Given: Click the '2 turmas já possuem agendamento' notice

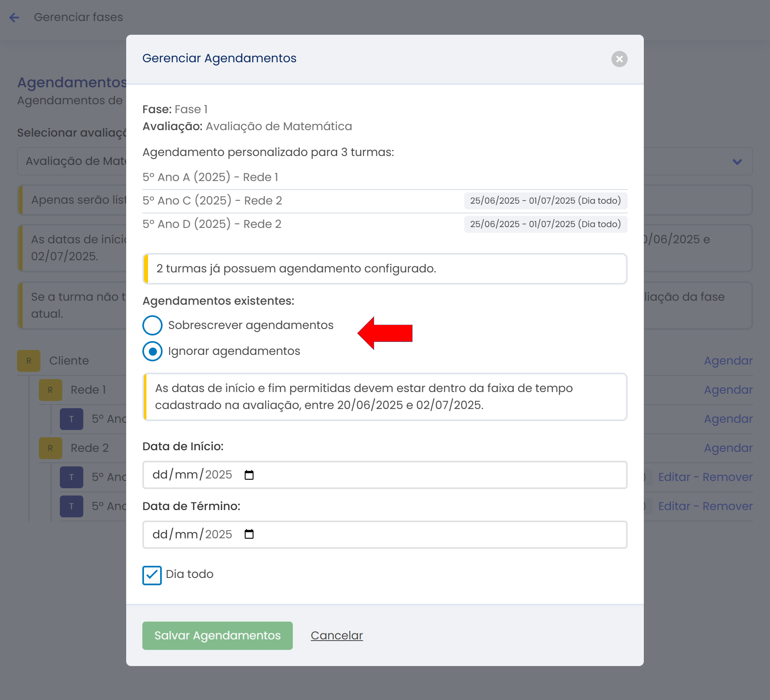Looking at the screenshot, I should point(385,269).
